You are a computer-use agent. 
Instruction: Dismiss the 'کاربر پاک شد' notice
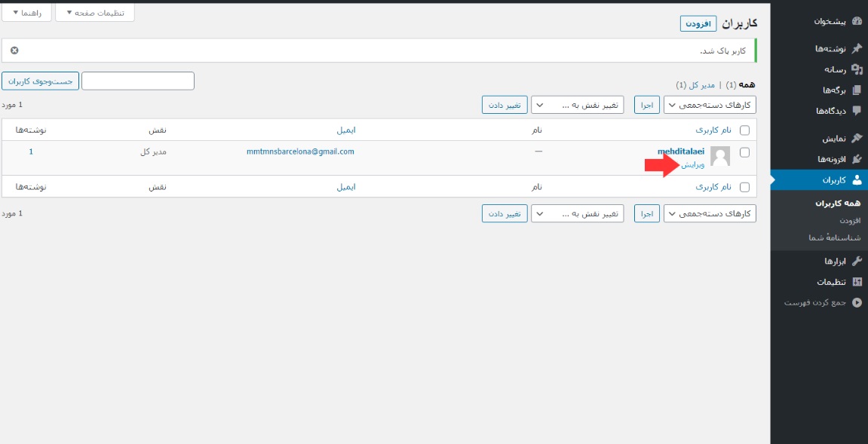coord(14,51)
